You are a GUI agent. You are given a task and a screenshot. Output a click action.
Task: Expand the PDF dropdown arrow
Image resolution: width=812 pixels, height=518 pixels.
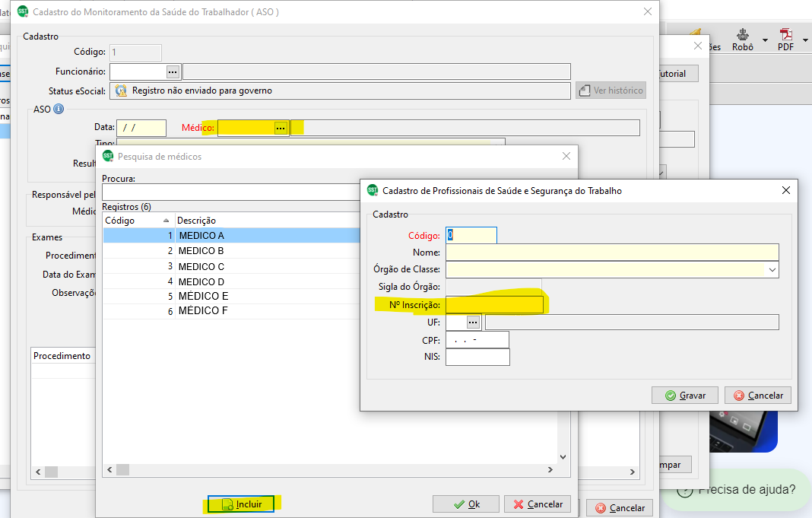click(x=805, y=40)
